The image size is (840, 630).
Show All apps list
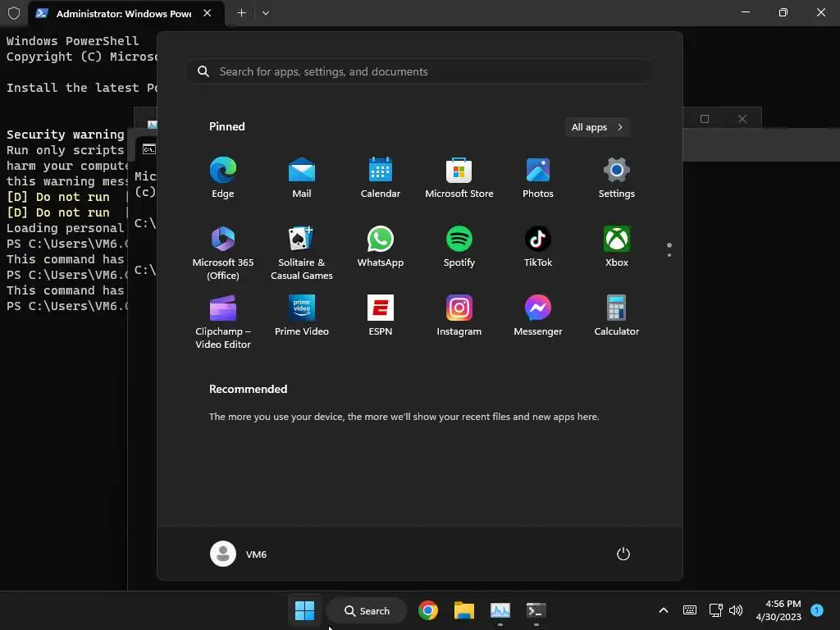[597, 127]
